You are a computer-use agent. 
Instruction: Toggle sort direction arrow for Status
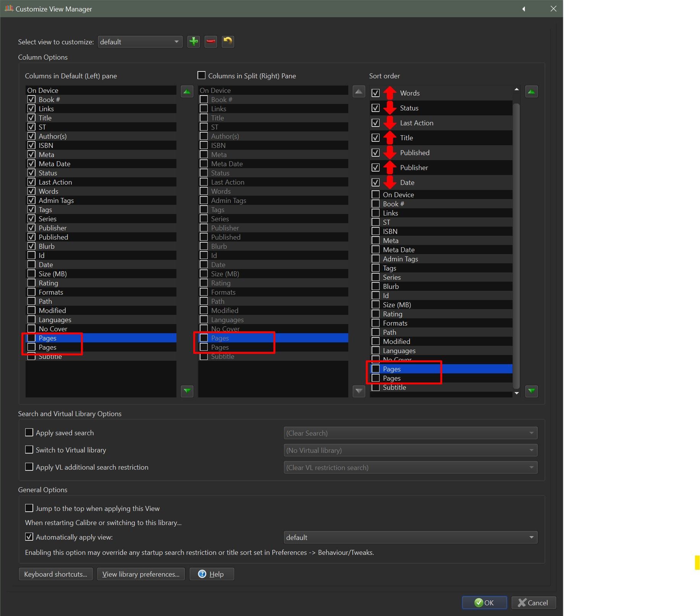coord(390,108)
